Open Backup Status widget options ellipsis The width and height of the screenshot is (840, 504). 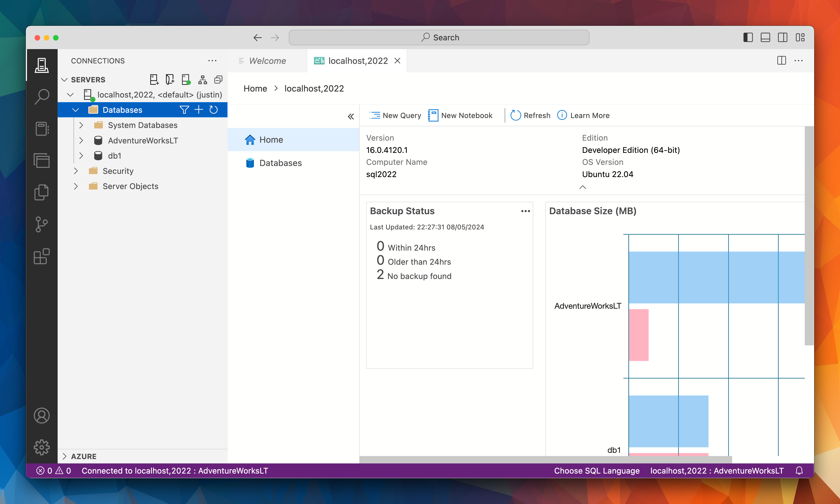[525, 211]
